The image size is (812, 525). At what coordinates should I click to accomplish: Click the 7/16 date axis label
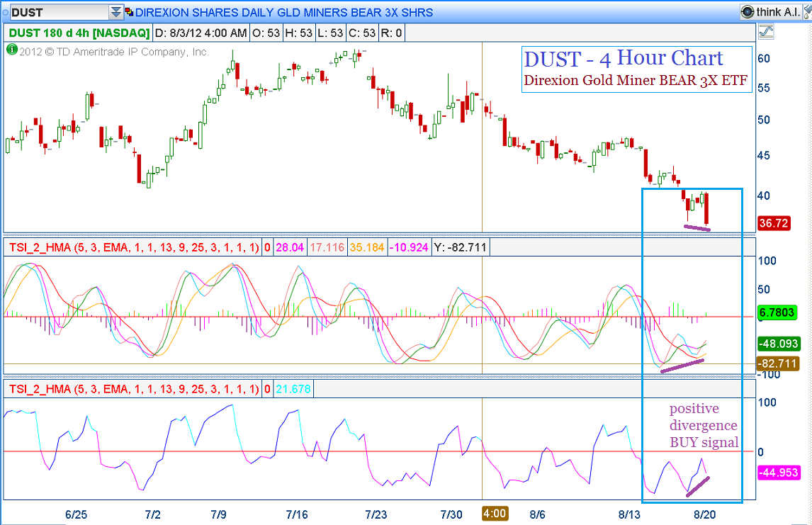tap(297, 514)
